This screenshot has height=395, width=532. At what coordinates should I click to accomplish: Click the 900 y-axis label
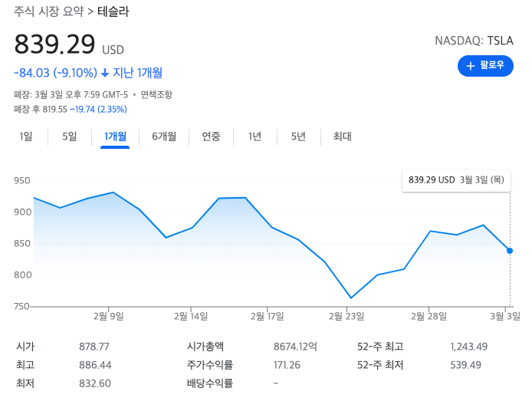22,212
